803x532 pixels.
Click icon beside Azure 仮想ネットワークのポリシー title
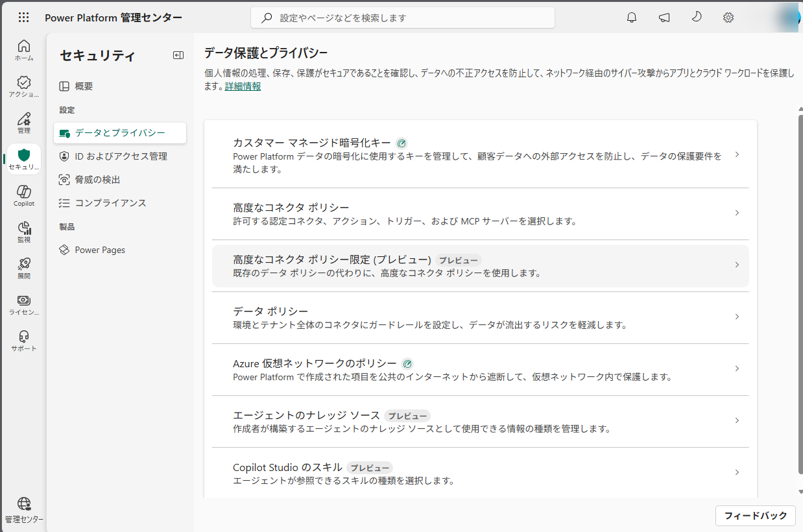[407, 363]
